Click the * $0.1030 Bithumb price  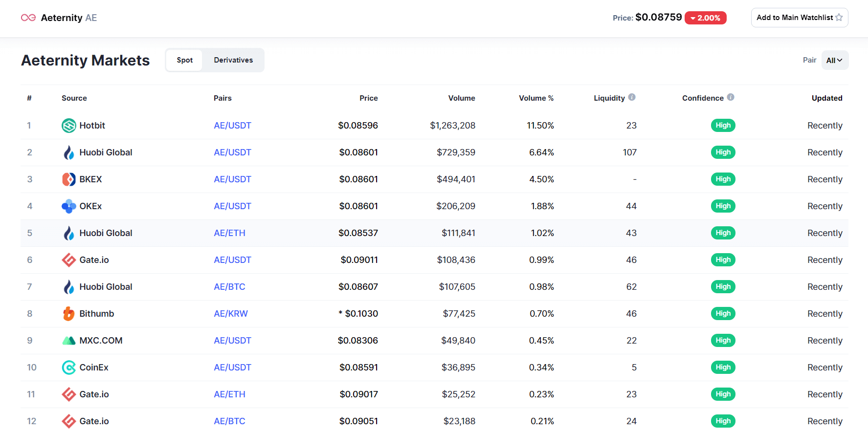tap(358, 314)
